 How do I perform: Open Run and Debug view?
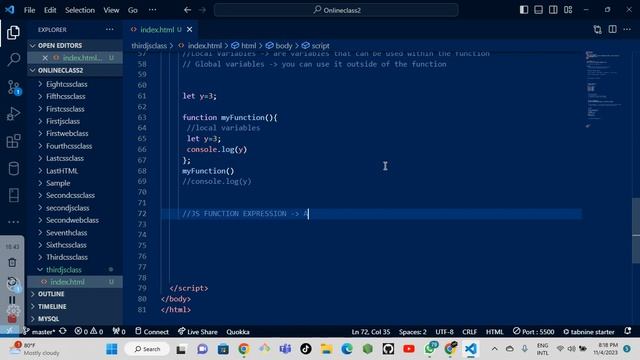(x=13, y=114)
